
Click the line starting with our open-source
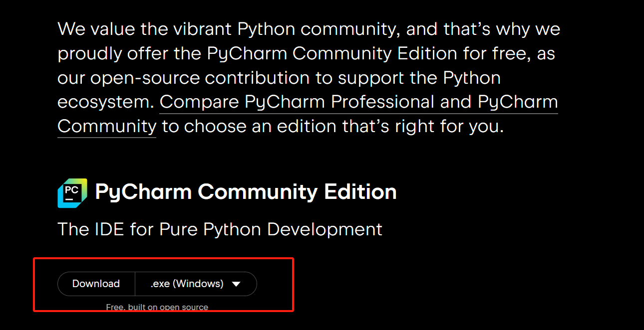click(x=279, y=78)
